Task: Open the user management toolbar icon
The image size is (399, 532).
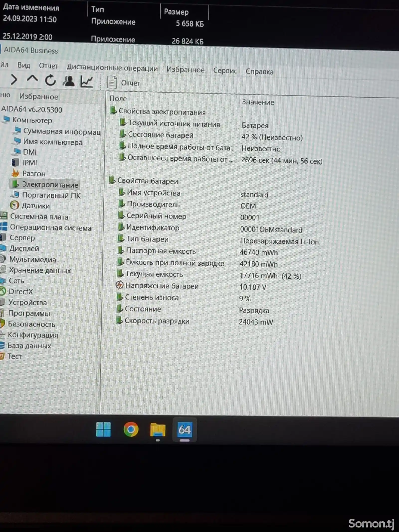Action: point(68,81)
